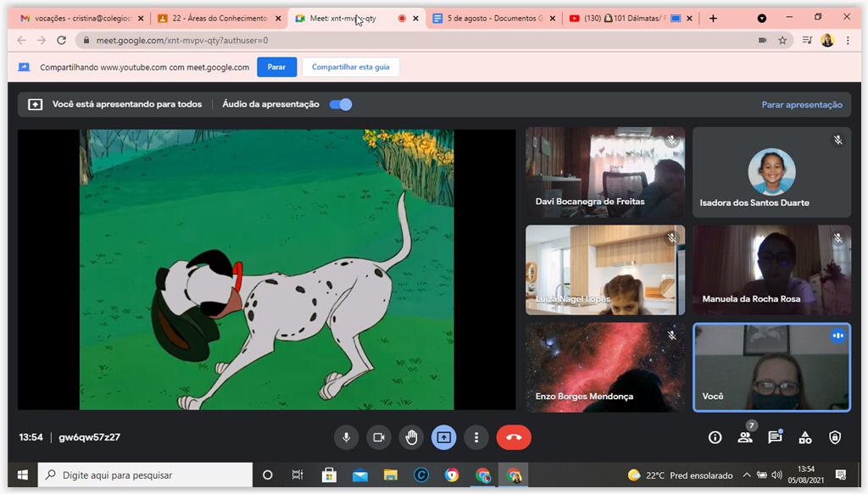The width and height of the screenshot is (868, 494).
Task: Click the blue Parar sharing button
Action: 276,67
